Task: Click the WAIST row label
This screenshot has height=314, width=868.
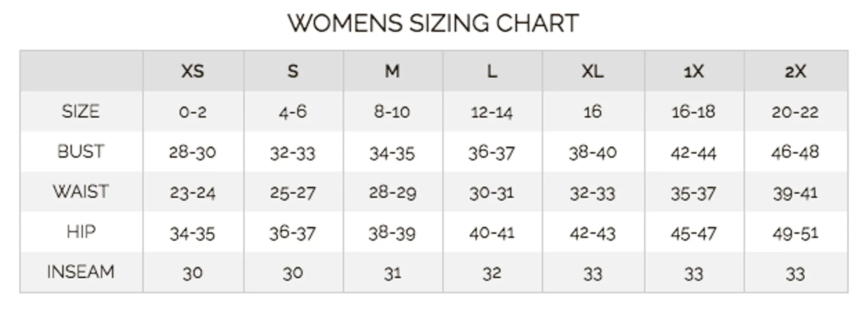Action: [x=81, y=191]
